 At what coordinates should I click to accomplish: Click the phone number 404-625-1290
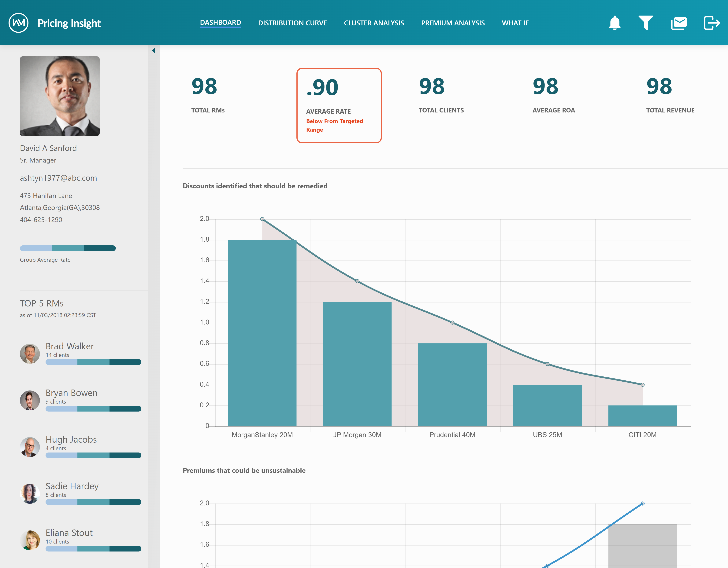coord(41,220)
